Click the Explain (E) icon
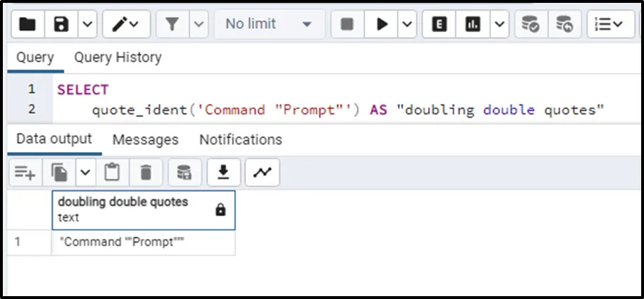 pos(439,24)
